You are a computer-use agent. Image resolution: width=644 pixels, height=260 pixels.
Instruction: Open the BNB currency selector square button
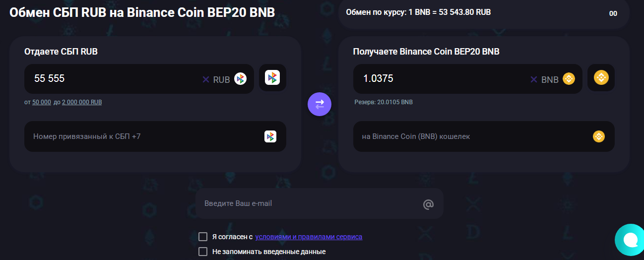[601, 77]
